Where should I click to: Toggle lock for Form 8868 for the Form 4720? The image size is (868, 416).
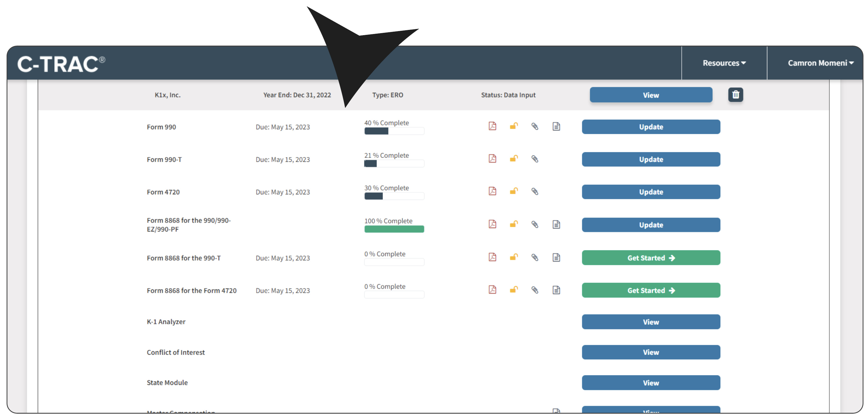(514, 290)
